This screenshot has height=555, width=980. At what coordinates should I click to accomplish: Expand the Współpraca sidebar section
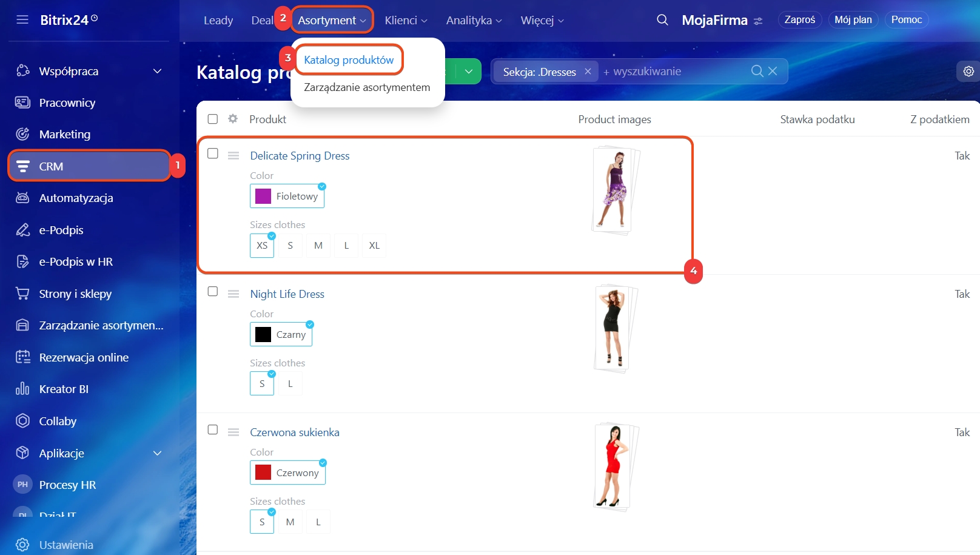[x=157, y=71]
